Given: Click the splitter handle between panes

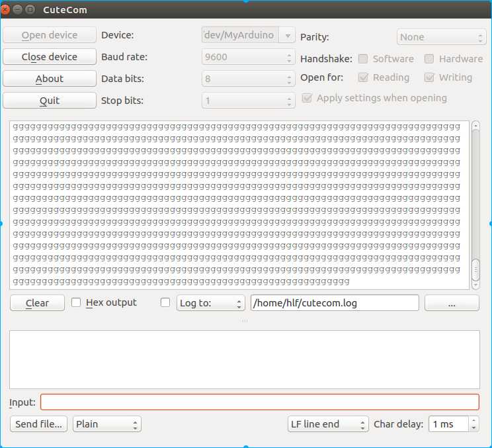Looking at the screenshot, I should pyautogui.click(x=245, y=321).
